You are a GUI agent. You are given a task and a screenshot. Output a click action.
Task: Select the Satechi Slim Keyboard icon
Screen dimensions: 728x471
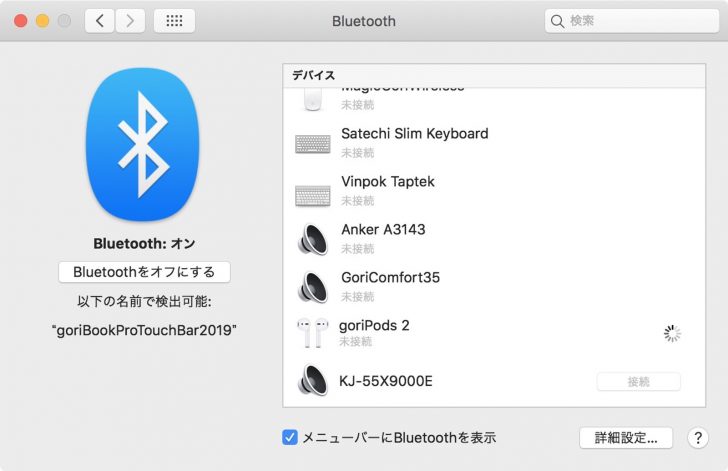(x=313, y=144)
